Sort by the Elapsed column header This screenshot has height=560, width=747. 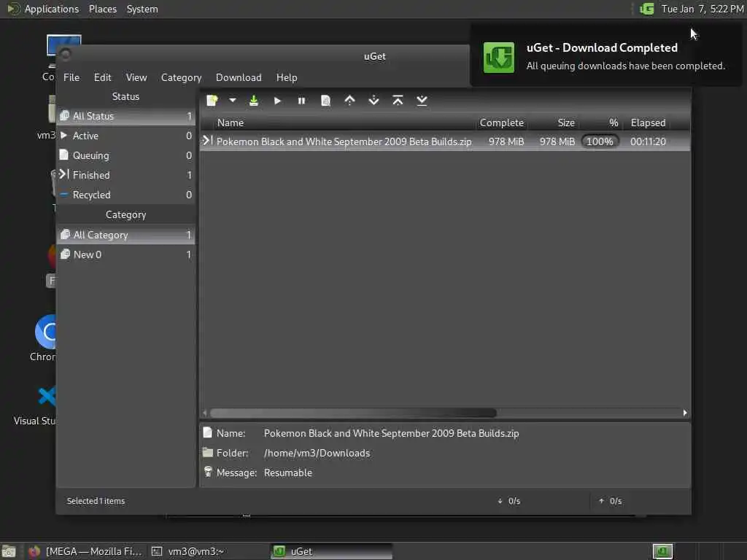point(648,122)
